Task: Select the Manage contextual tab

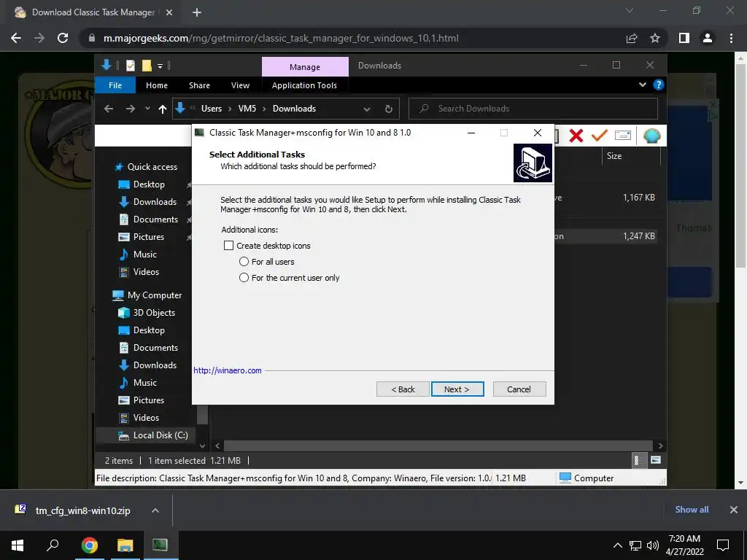Action: click(x=305, y=66)
